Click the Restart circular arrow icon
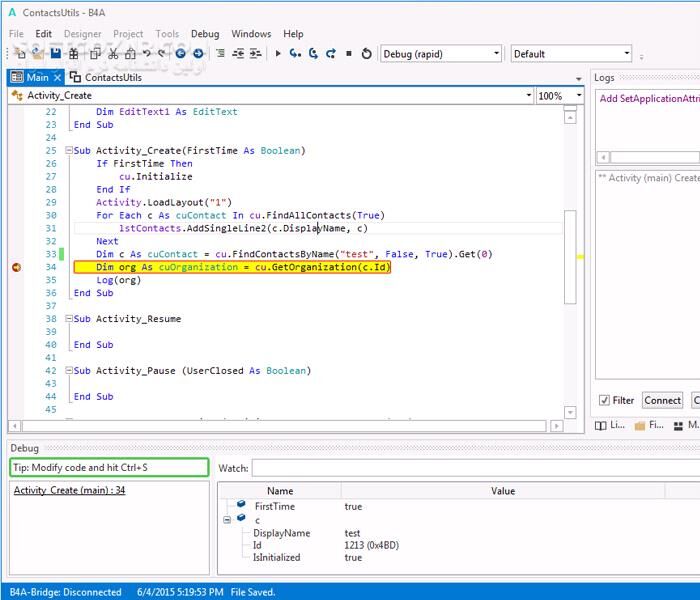Screen dimensions: 700x600 click(366, 54)
